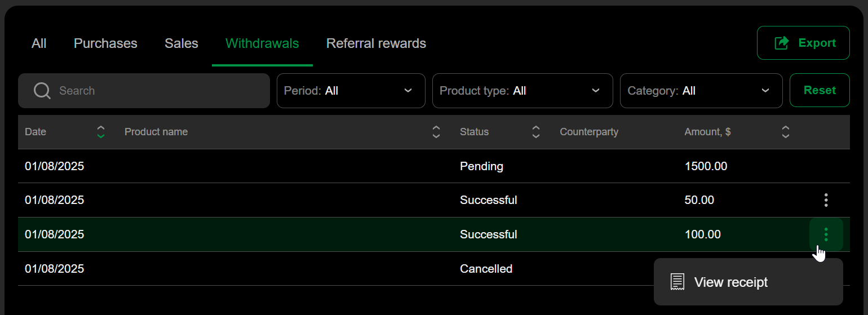The width and height of the screenshot is (868, 315).
Task: Choose View receipt menu option
Action: tap(731, 282)
